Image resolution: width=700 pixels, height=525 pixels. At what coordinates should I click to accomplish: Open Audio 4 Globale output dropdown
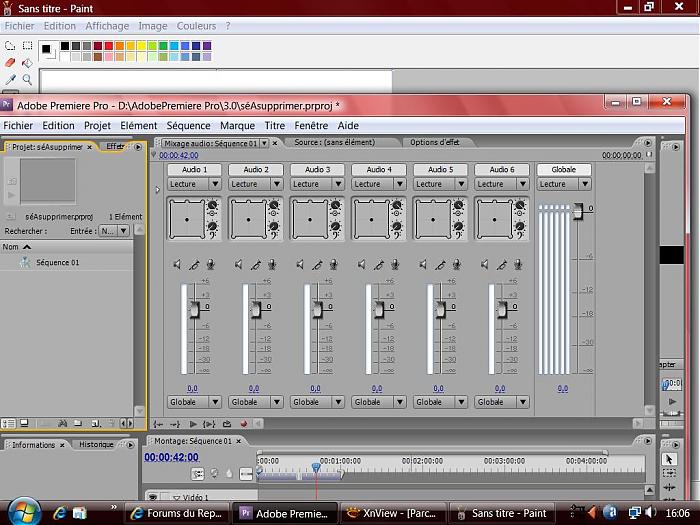pyautogui.click(x=379, y=402)
